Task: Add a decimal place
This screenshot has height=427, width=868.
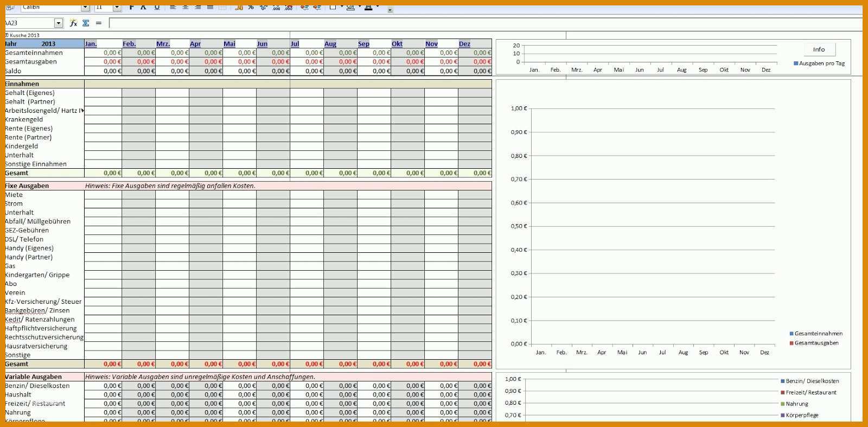Action: 276,8
